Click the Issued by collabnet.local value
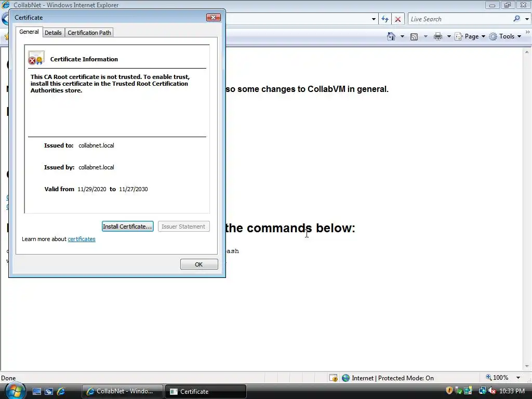This screenshot has height=399, width=532. pos(96,167)
